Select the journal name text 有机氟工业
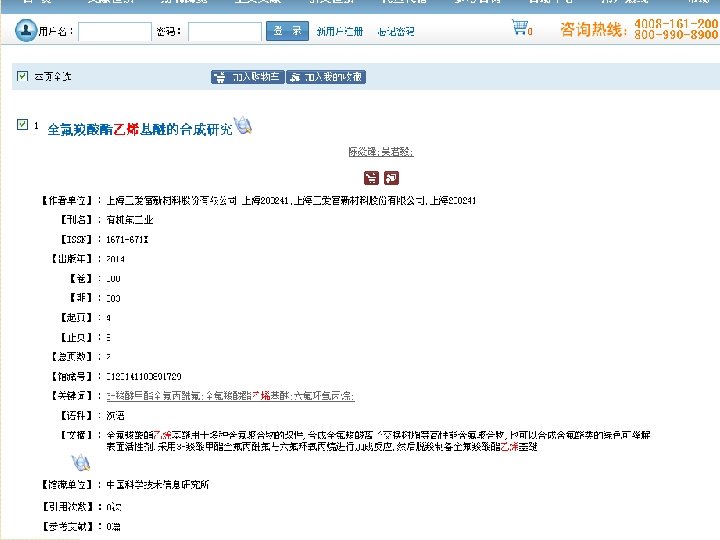Image resolution: width=720 pixels, height=540 pixels. 130,220
